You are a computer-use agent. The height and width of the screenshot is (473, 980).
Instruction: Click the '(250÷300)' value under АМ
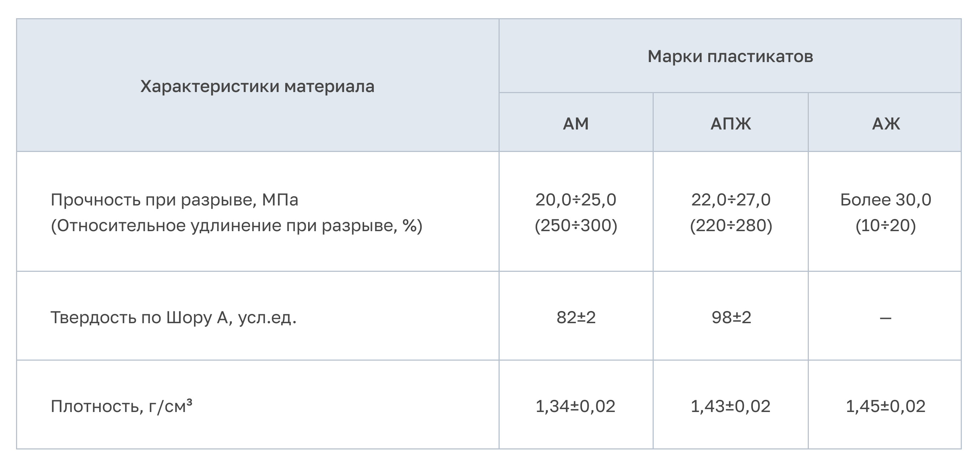576,226
